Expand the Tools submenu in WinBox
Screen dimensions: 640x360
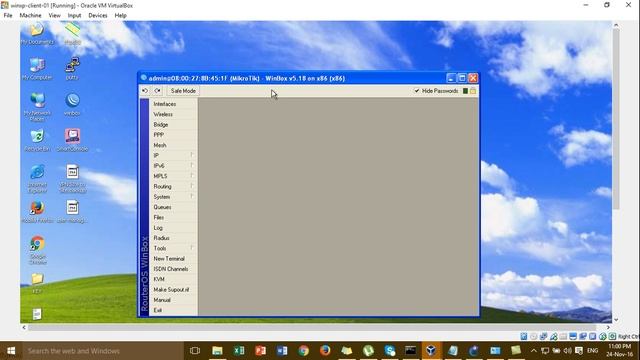coord(192,248)
